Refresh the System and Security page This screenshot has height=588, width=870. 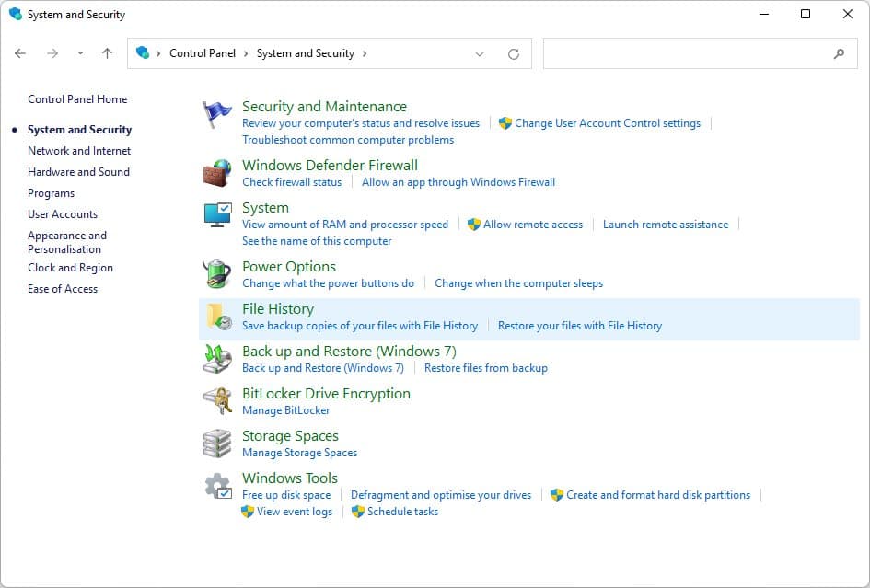[x=514, y=53]
